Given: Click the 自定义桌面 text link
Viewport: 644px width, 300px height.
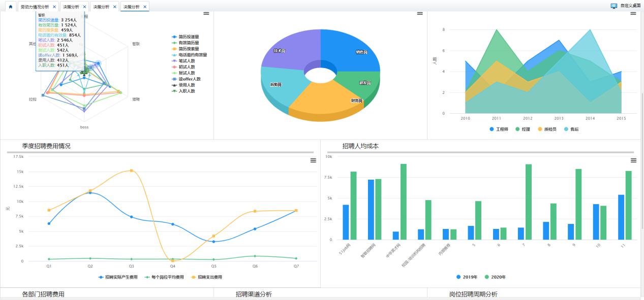Looking at the screenshot, I should pos(630,6).
